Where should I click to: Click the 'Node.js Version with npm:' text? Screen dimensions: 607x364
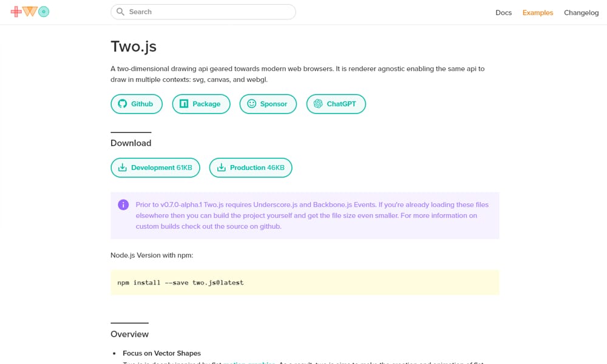point(152,255)
